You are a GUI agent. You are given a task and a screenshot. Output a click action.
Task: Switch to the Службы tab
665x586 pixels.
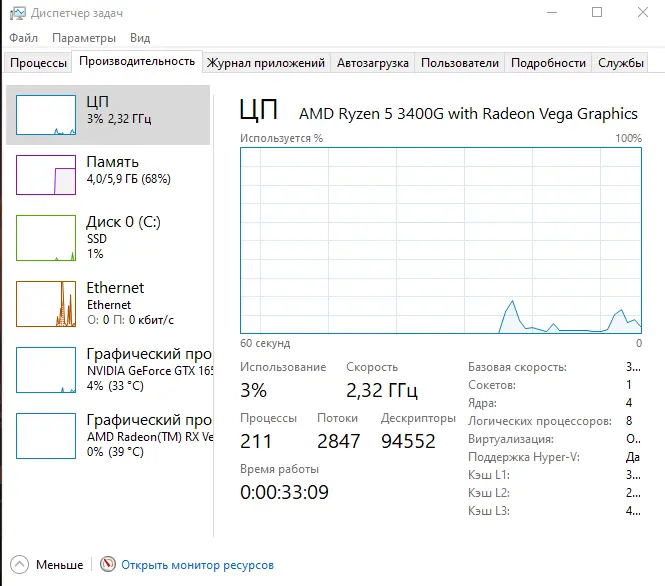point(620,63)
